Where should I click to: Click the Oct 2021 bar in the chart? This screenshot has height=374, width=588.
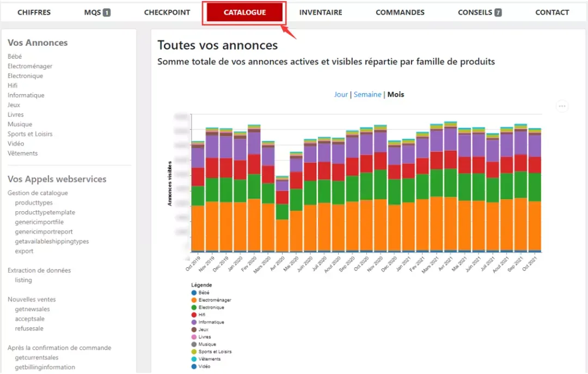535,190
